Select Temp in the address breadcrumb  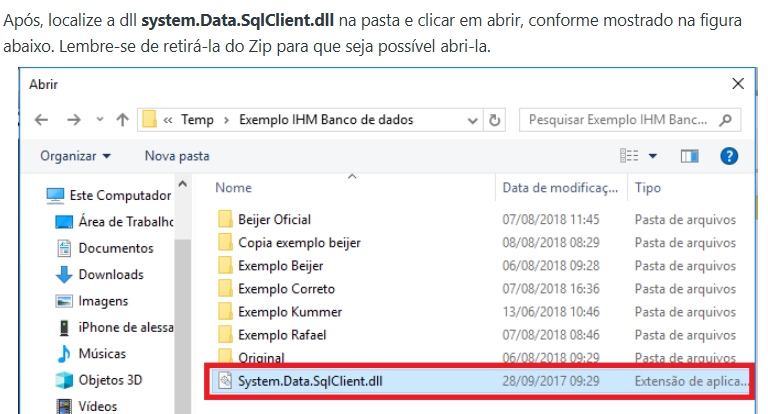click(197, 120)
